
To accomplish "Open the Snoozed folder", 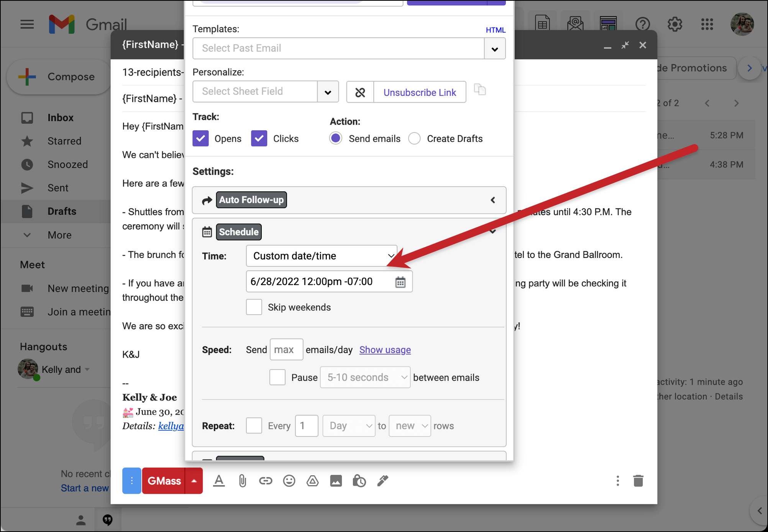I will [67, 164].
